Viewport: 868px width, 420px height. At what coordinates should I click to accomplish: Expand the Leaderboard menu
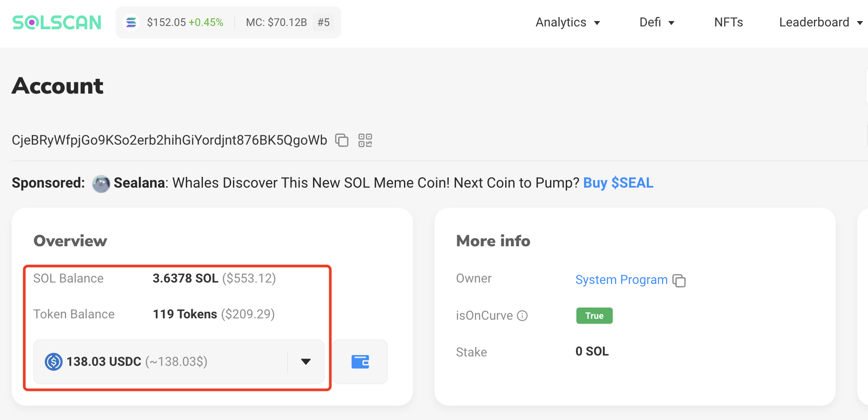click(x=821, y=22)
